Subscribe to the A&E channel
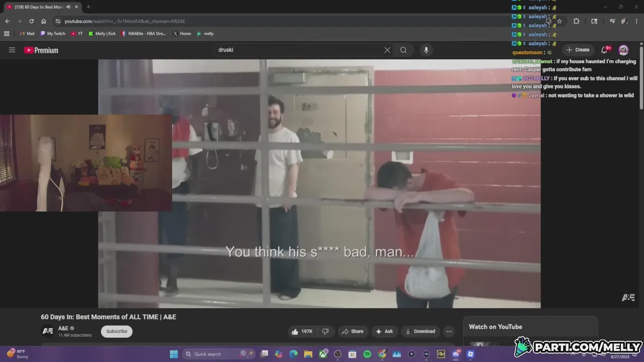644x362 pixels. tap(117, 331)
